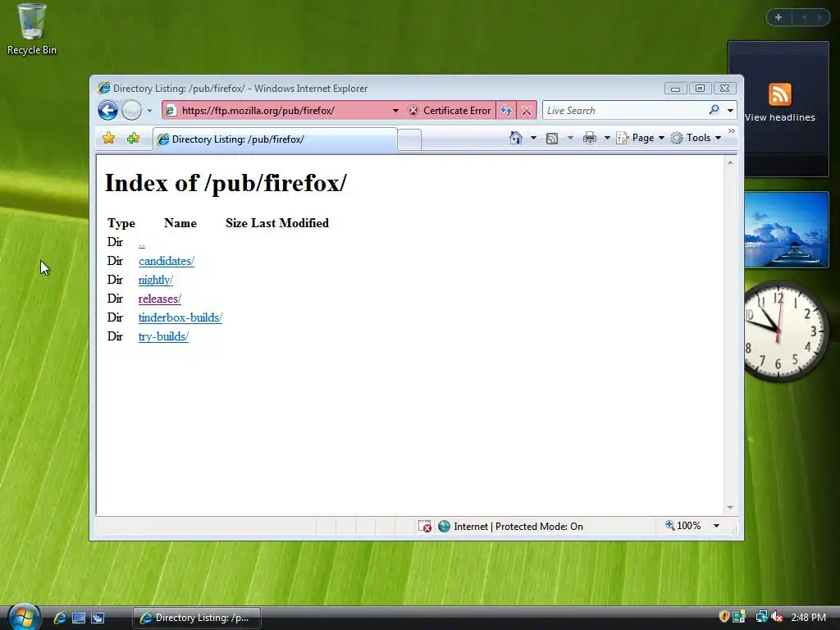Click the Print icon in command bar
This screenshot has height=630, width=840.
(x=589, y=138)
